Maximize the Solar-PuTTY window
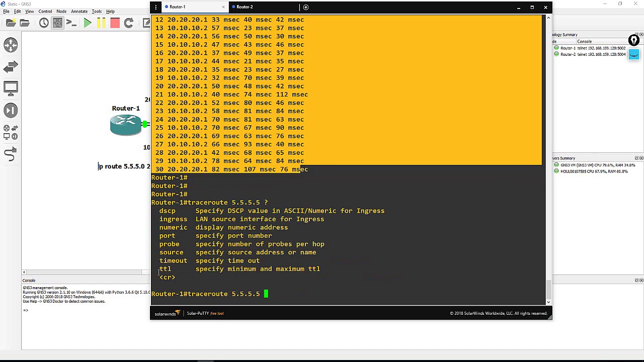Viewport: 644px width, 362px height. pos(532,7)
